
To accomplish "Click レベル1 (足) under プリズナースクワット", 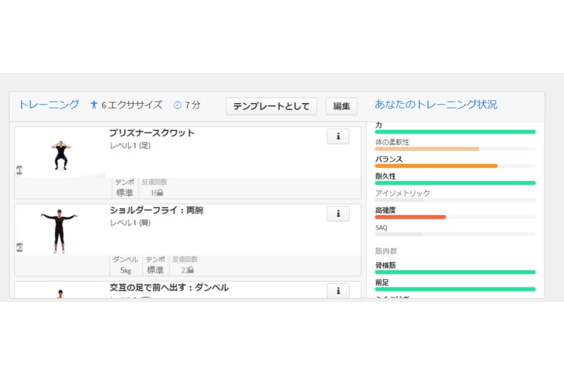I will pos(130,146).
